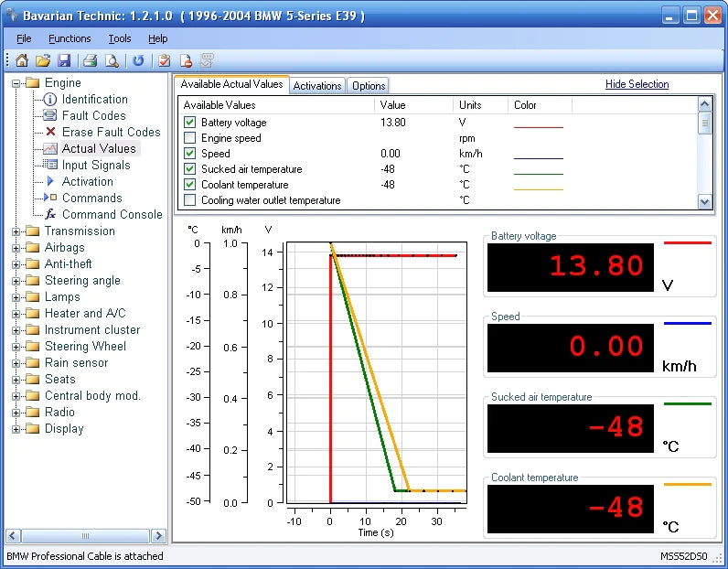Uncheck the Battery voltage checkbox
The width and height of the screenshot is (728, 569).
pyautogui.click(x=189, y=123)
